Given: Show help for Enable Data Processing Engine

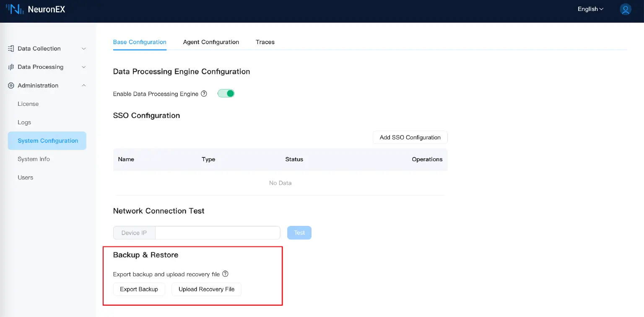Looking at the screenshot, I should (x=204, y=94).
